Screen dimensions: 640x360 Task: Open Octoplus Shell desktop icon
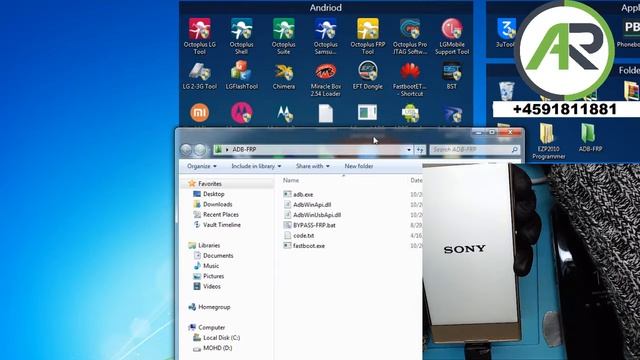point(241,36)
